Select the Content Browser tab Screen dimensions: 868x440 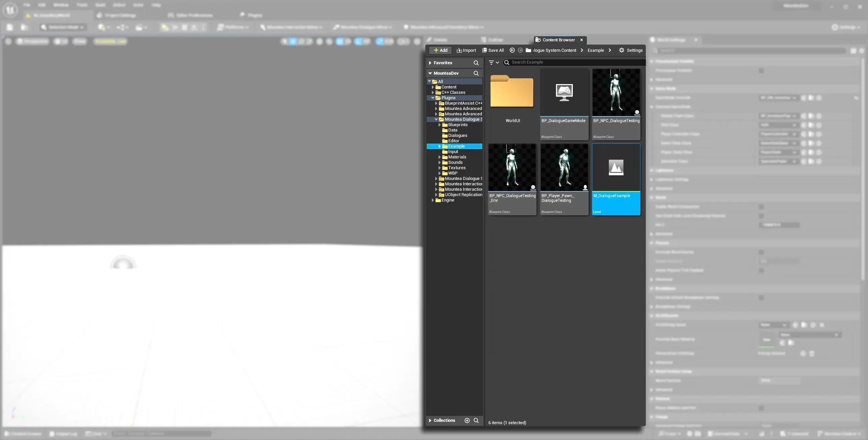point(558,40)
